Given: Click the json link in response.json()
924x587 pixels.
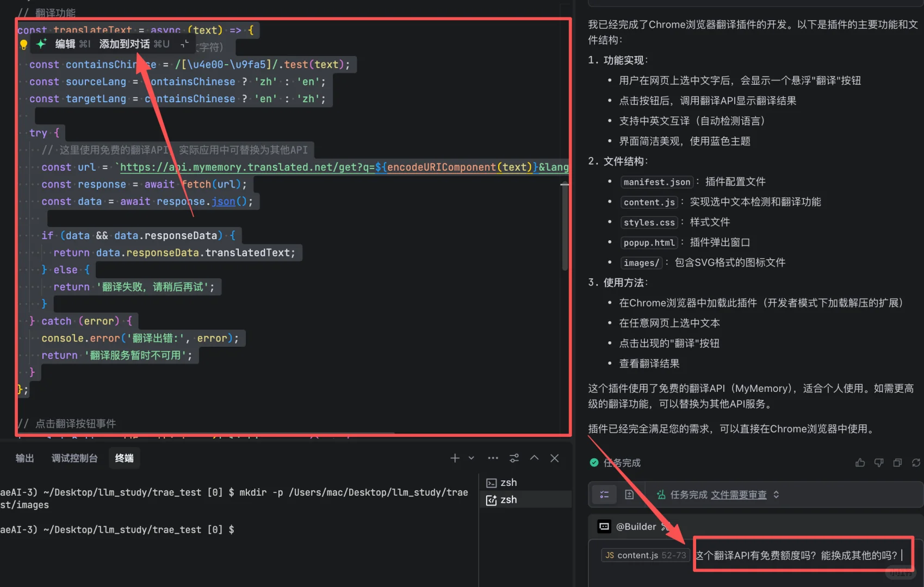Looking at the screenshot, I should 224,202.
